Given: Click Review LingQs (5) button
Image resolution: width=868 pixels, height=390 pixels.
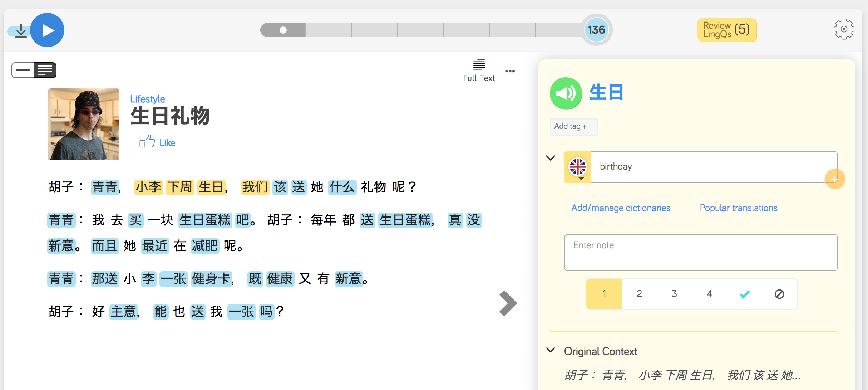Looking at the screenshot, I should pyautogui.click(x=726, y=30).
